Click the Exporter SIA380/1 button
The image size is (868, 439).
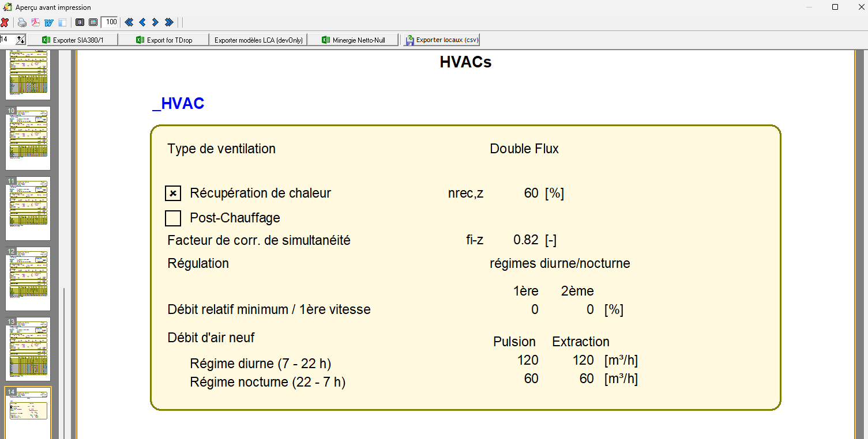pyautogui.click(x=73, y=40)
